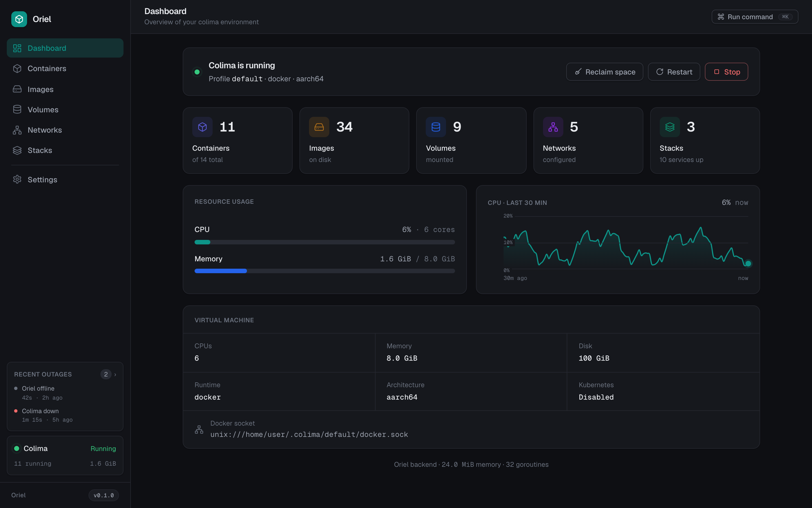Click the Docker socket path text
The height and width of the screenshot is (508, 812).
tap(309, 434)
